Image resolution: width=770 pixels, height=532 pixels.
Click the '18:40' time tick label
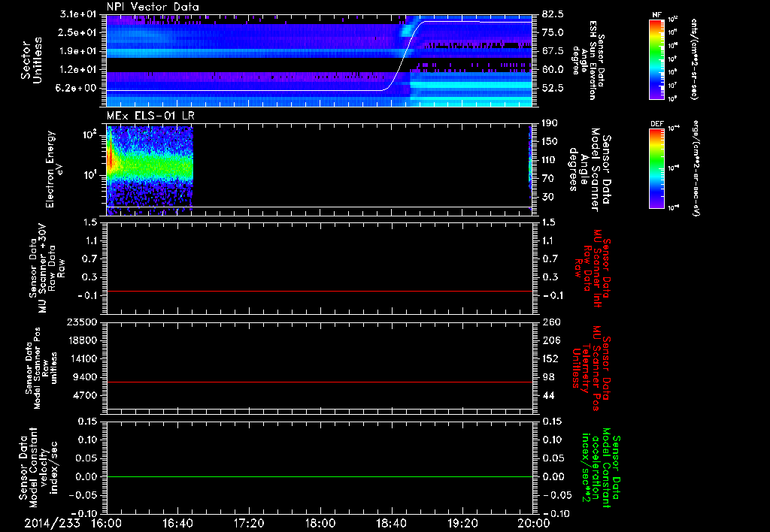point(391,524)
